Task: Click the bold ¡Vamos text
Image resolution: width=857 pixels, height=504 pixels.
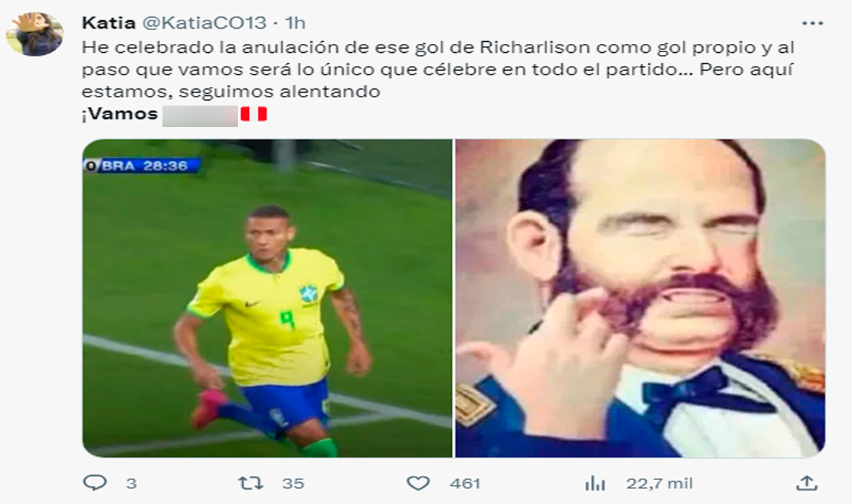Action: point(120,115)
